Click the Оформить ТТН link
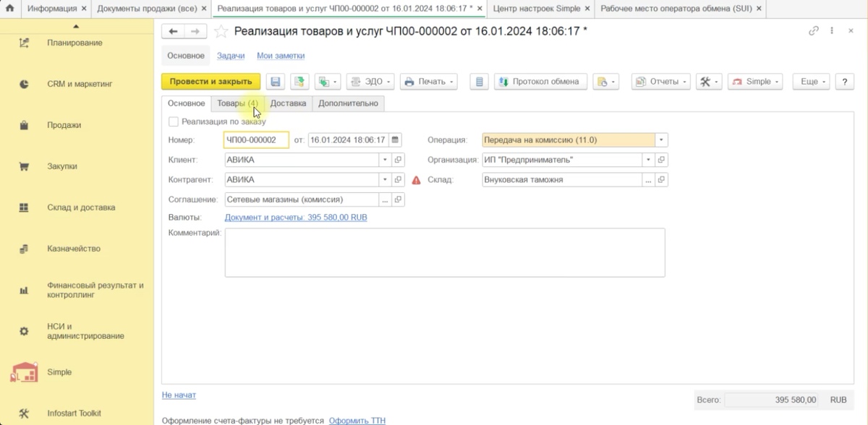This screenshot has width=868, height=425. point(357,420)
